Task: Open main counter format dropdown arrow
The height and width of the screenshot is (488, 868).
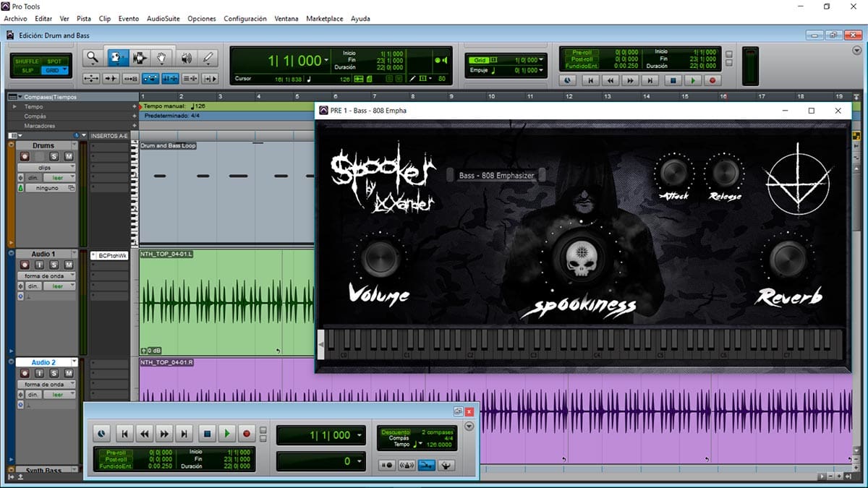Action: pos(326,61)
